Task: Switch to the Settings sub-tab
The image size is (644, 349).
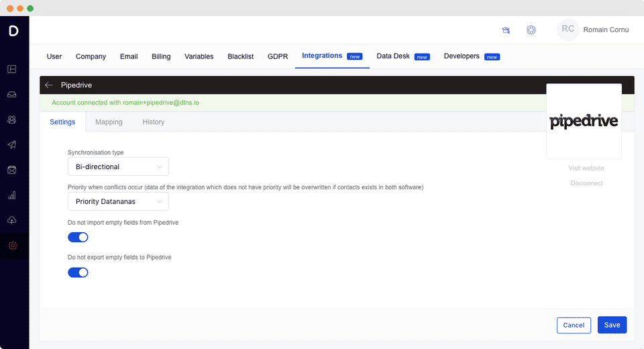Action: (62, 122)
